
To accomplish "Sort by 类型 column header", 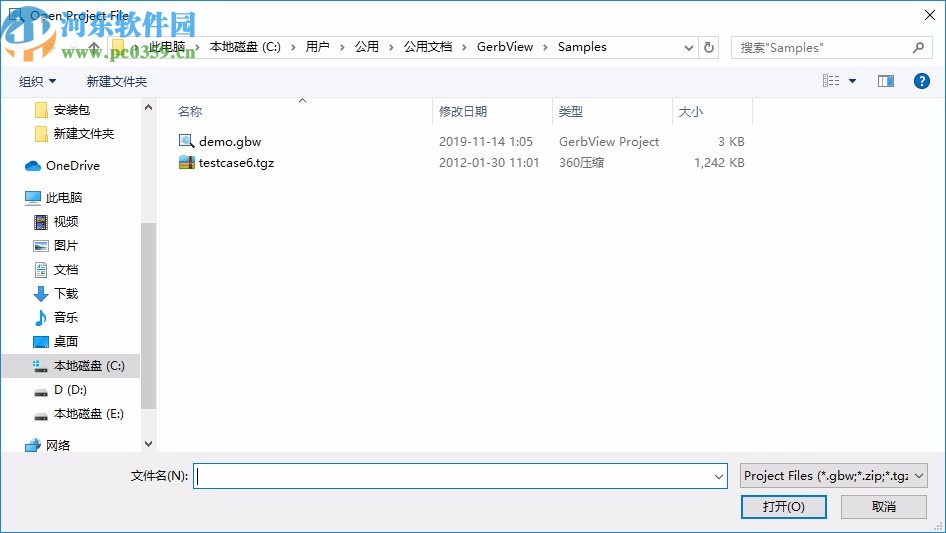I will coord(571,112).
